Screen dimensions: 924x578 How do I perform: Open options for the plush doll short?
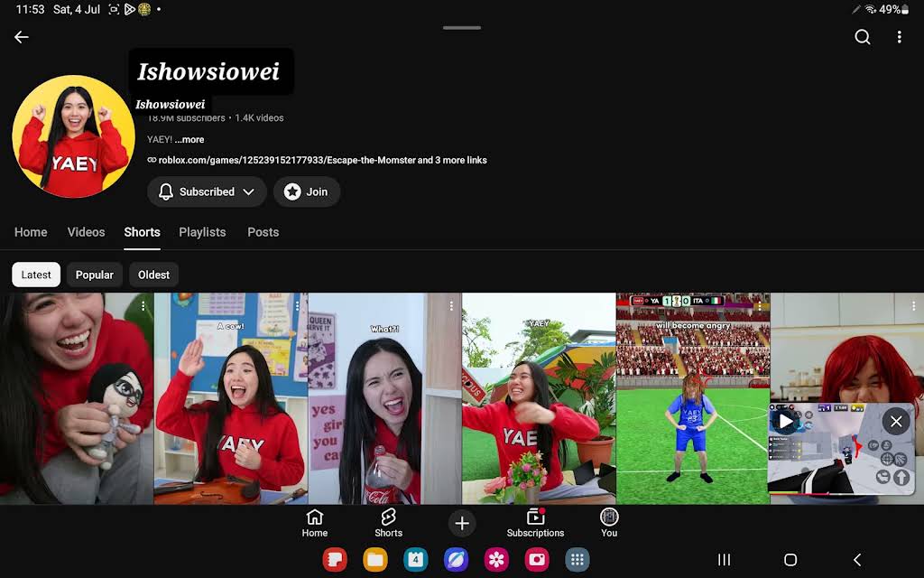coord(143,306)
